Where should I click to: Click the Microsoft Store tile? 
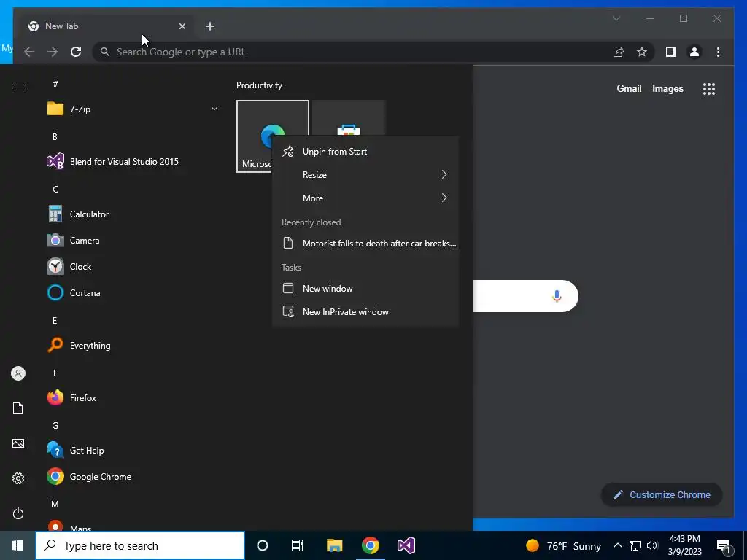349,118
